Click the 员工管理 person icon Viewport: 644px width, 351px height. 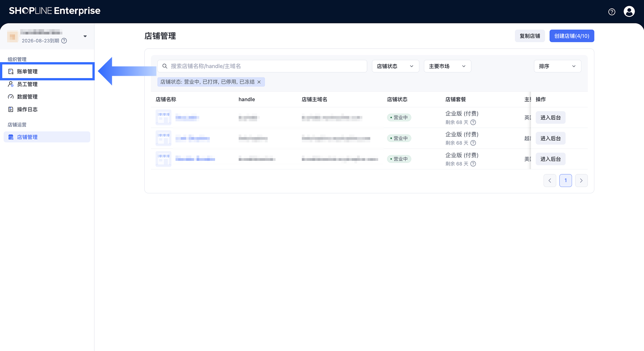coord(11,84)
